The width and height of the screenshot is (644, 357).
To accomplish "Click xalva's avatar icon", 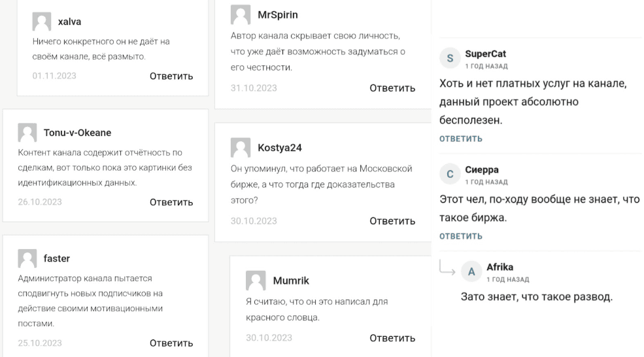I will [x=42, y=22].
